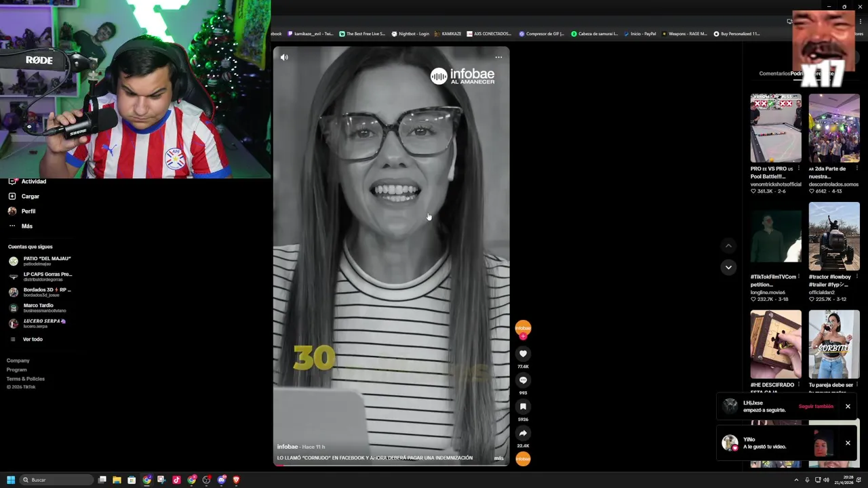Open the KAMIKAZE bookmark
The height and width of the screenshot is (488, 868).
pyautogui.click(x=448, y=34)
